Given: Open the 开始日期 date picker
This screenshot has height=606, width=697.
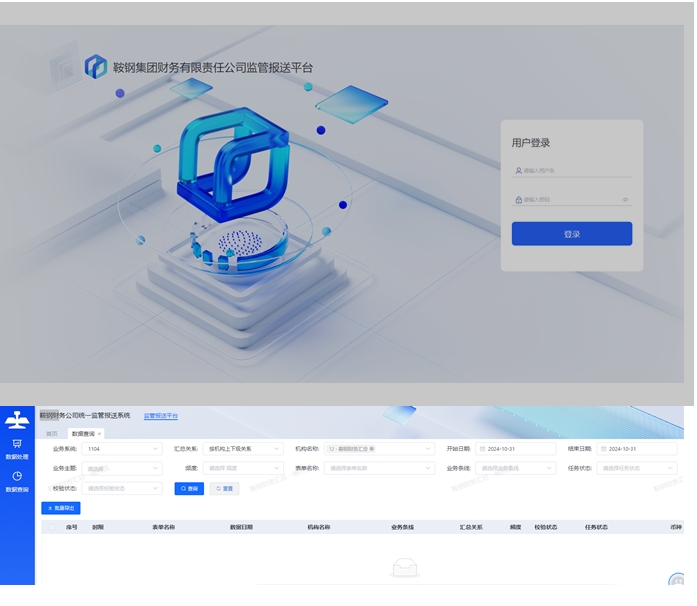Looking at the screenshot, I should [516, 449].
